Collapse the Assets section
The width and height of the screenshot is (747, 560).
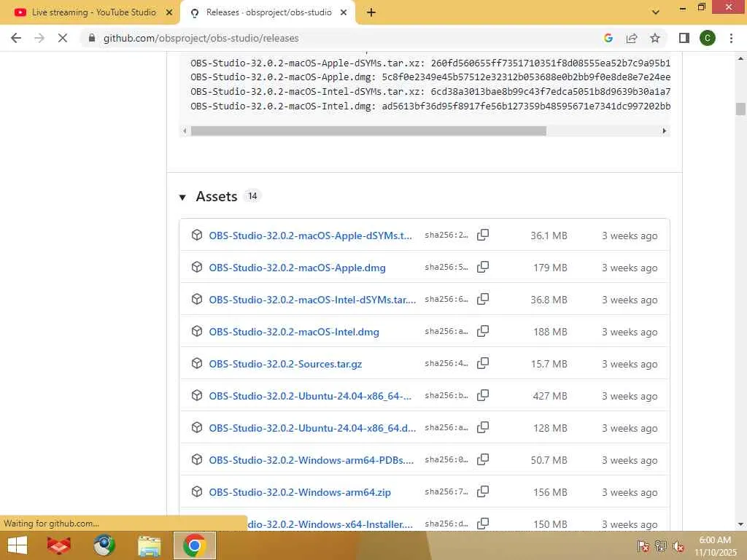coord(182,197)
